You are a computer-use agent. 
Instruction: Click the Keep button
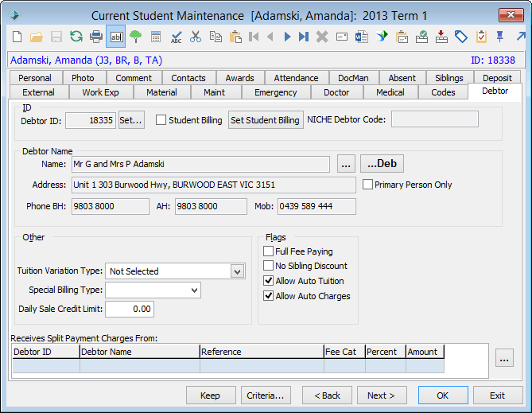click(x=211, y=395)
